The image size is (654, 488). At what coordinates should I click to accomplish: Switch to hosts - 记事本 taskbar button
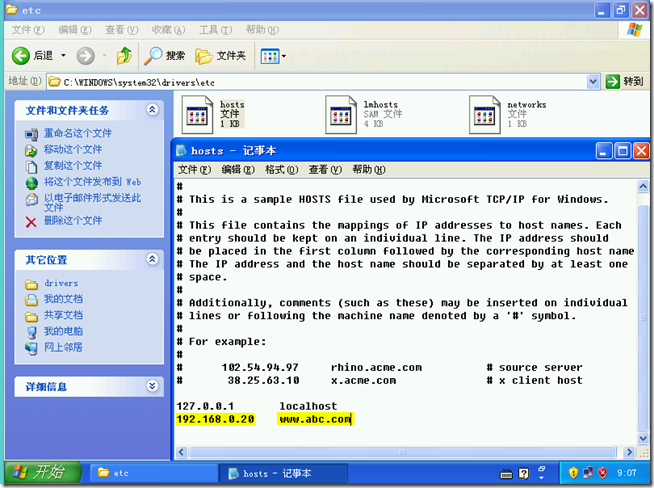click(x=283, y=473)
